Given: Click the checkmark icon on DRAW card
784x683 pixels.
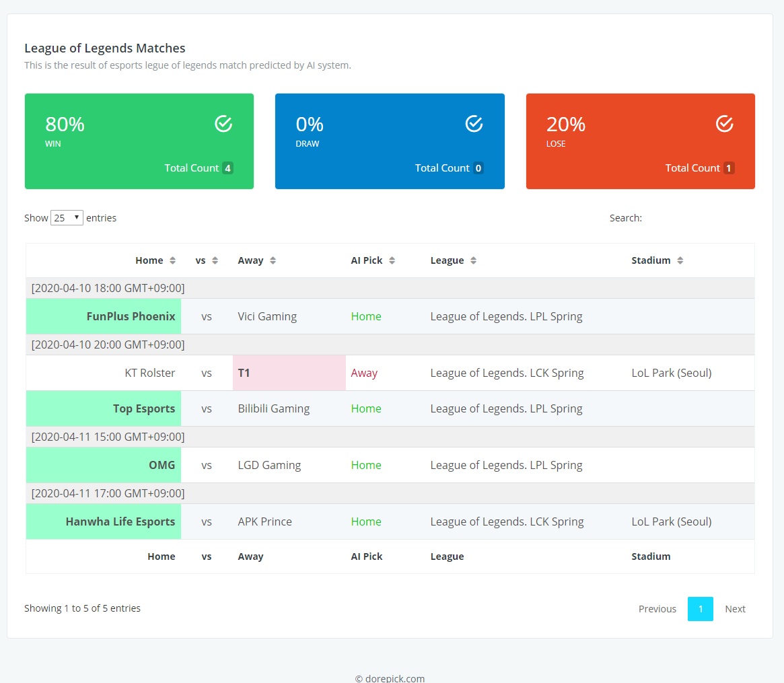Looking at the screenshot, I should point(474,124).
